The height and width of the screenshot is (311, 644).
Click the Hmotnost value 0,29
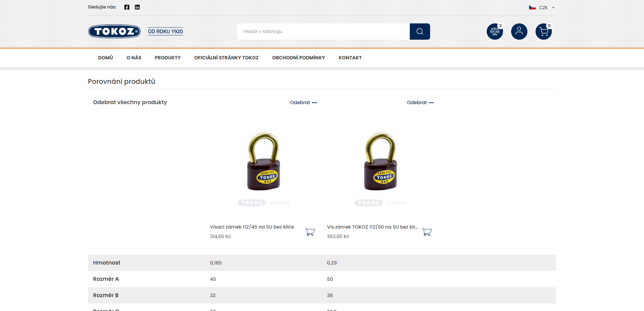click(332, 263)
